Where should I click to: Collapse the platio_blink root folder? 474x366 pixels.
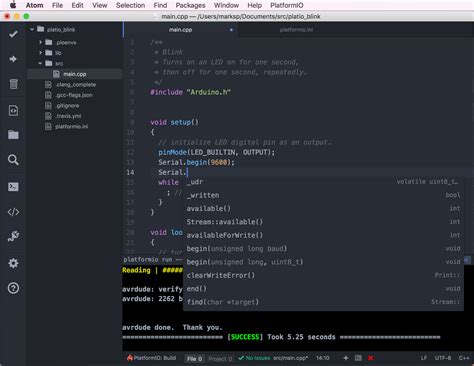(32, 30)
